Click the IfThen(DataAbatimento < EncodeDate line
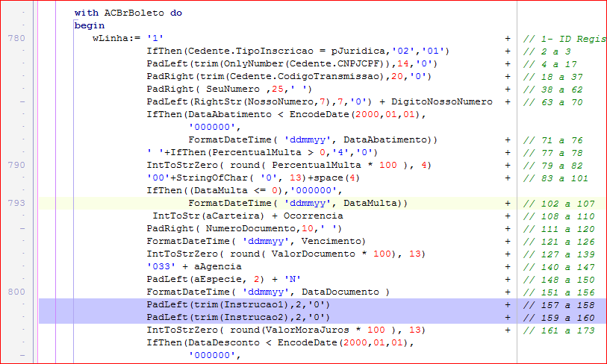Screen dimensions: 607x364 click(286, 115)
